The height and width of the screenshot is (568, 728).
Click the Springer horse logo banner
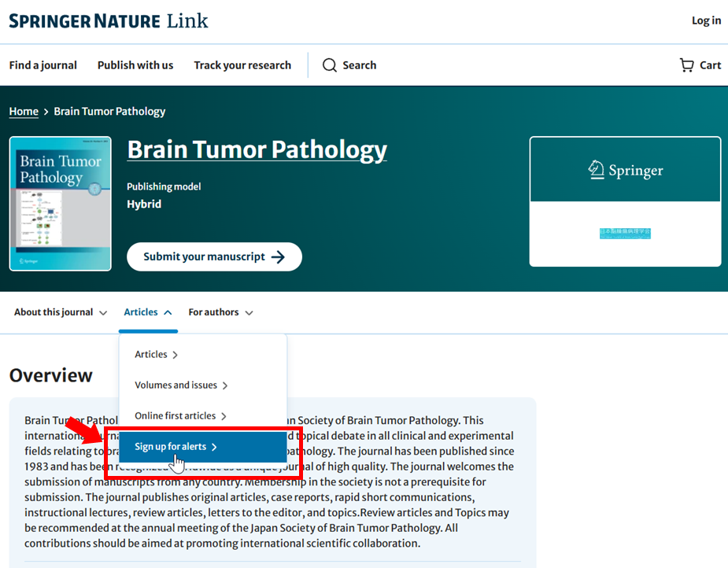pyautogui.click(x=625, y=170)
